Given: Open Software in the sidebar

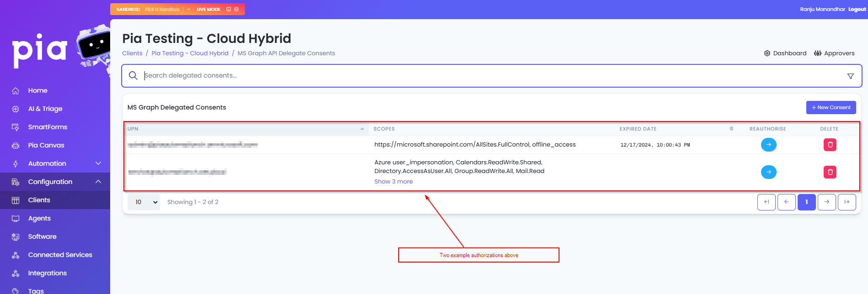Looking at the screenshot, I should point(43,236).
